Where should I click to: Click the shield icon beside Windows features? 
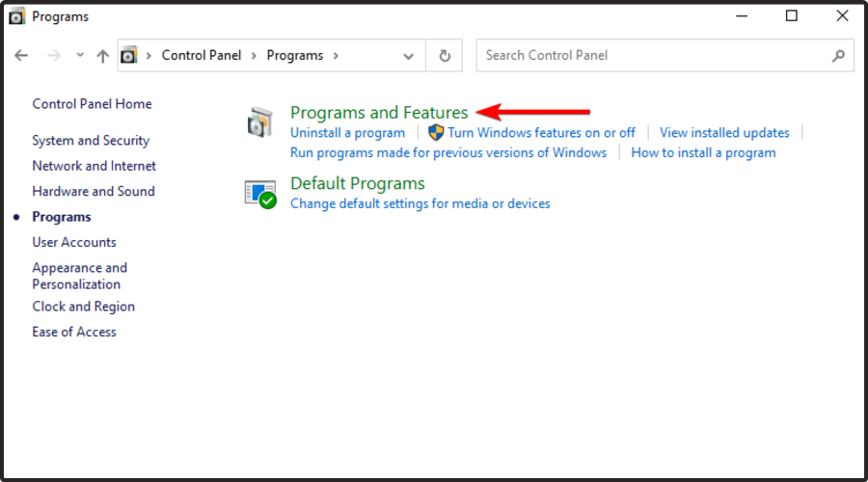point(436,133)
